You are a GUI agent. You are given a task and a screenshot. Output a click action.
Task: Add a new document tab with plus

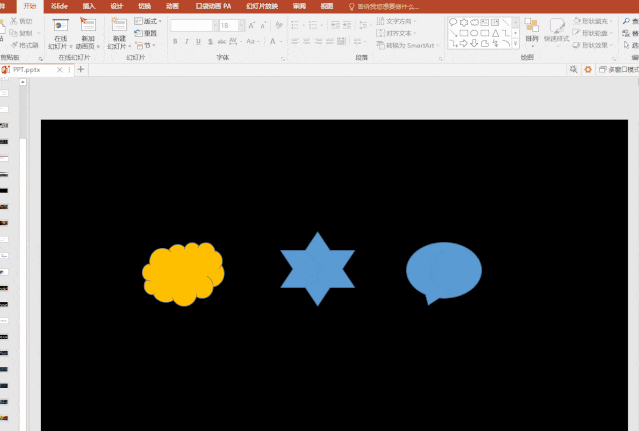(81, 70)
